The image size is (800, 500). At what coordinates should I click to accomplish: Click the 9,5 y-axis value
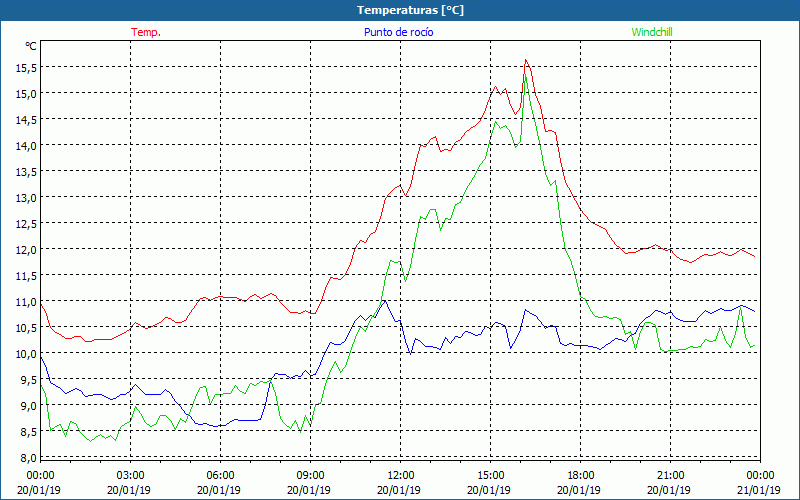click(28, 380)
